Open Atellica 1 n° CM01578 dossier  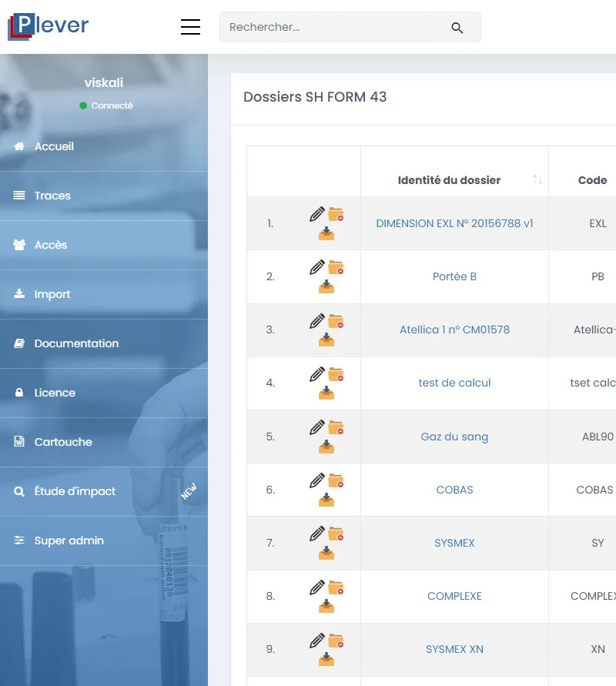pyautogui.click(x=454, y=330)
